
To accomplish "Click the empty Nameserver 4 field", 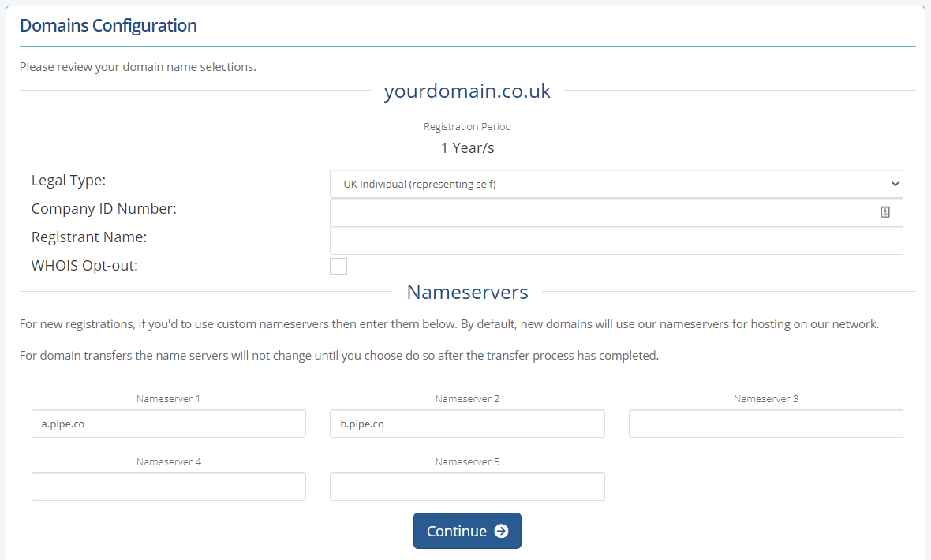I will (x=169, y=487).
